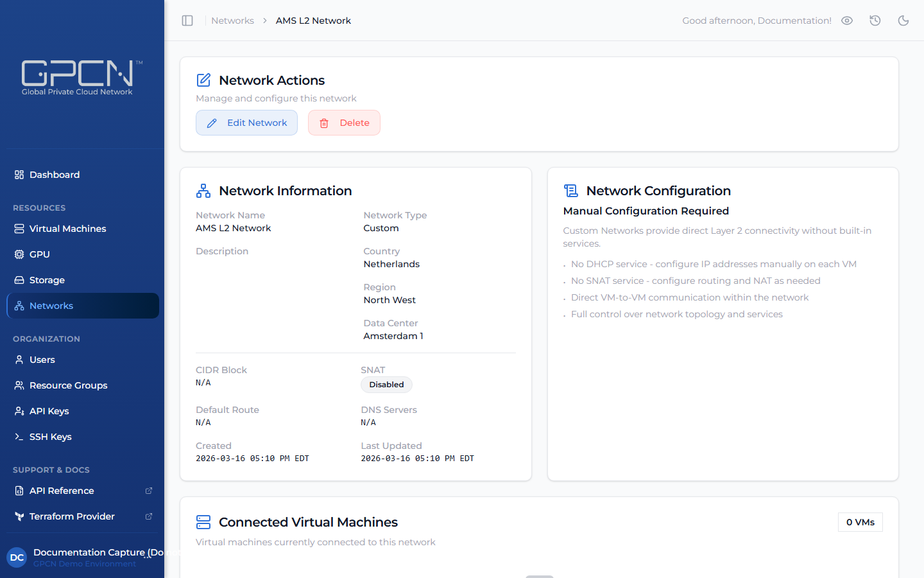The width and height of the screenshot is (924, 578).
Task: Click the Virtual Machines server icon
Action: click(19, 229)
